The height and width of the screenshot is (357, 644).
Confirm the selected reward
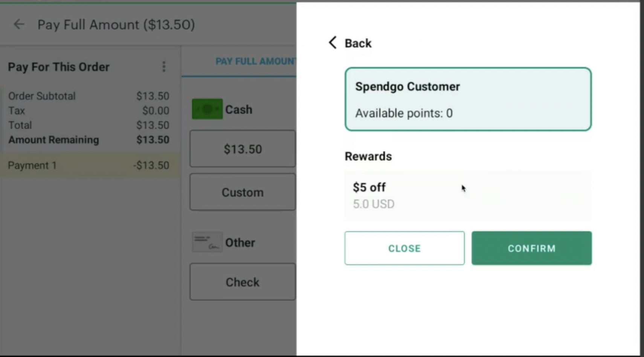pos(531,248)
